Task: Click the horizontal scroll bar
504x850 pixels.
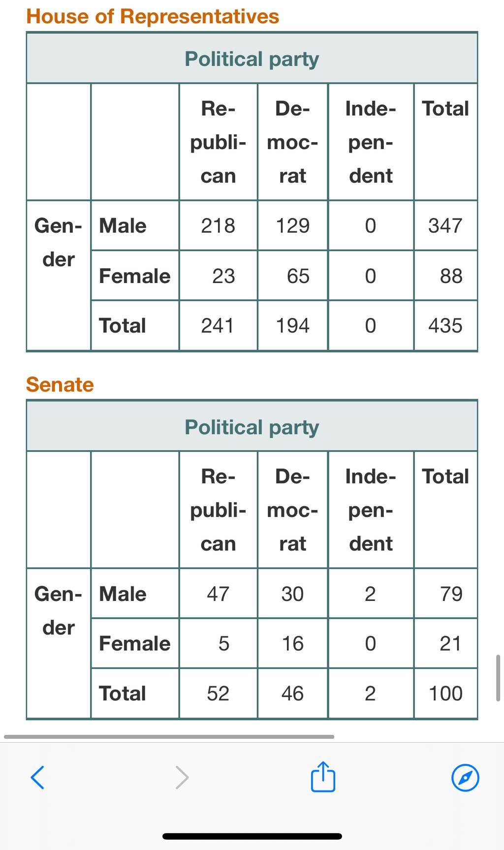Action: (169, 737)
